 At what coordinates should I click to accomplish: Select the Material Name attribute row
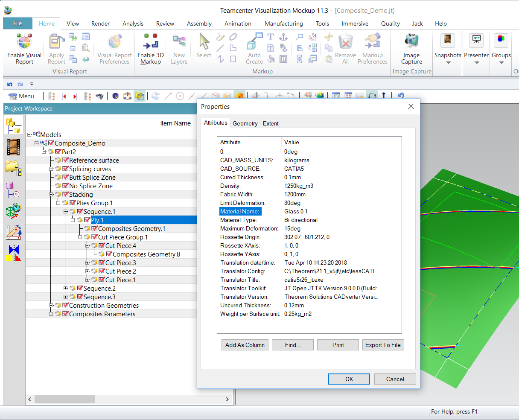click(309, 211)
